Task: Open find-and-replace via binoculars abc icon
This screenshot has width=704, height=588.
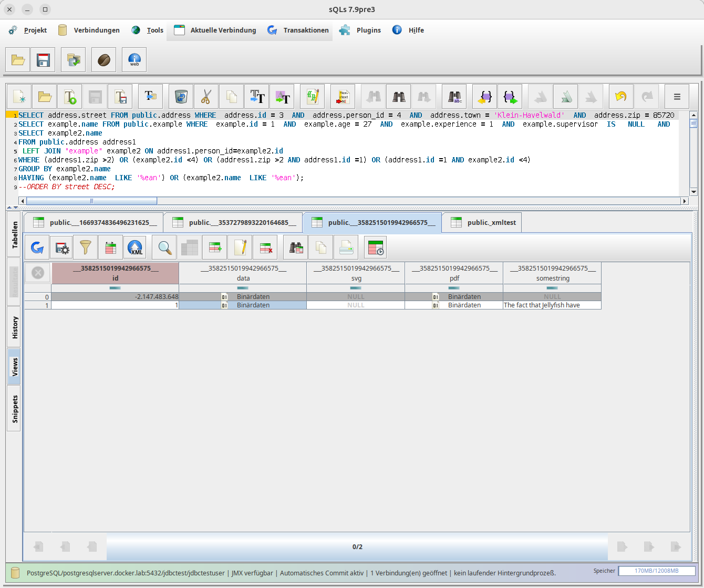Action: click(454, 97)
